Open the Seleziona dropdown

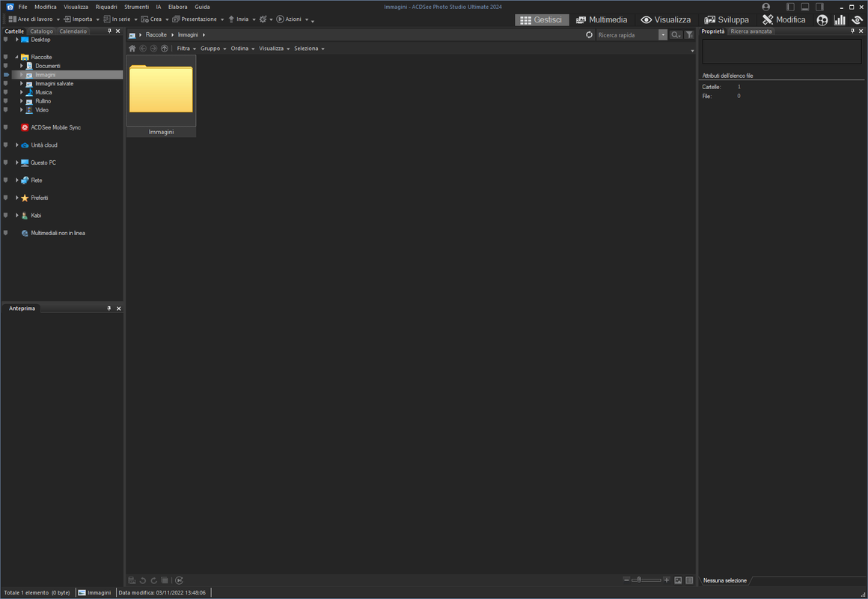point(309,49)
